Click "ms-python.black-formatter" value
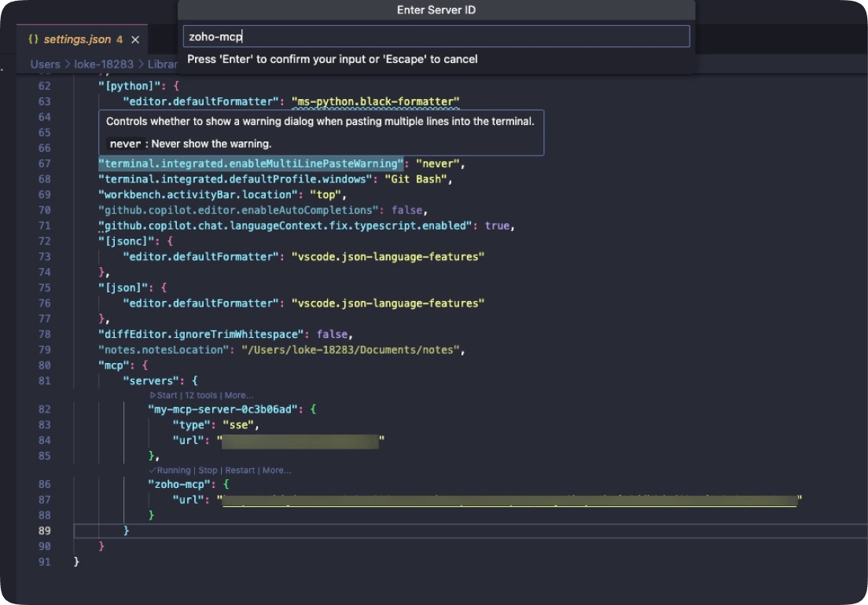The image size is (868, 605). tap(375, 102)
